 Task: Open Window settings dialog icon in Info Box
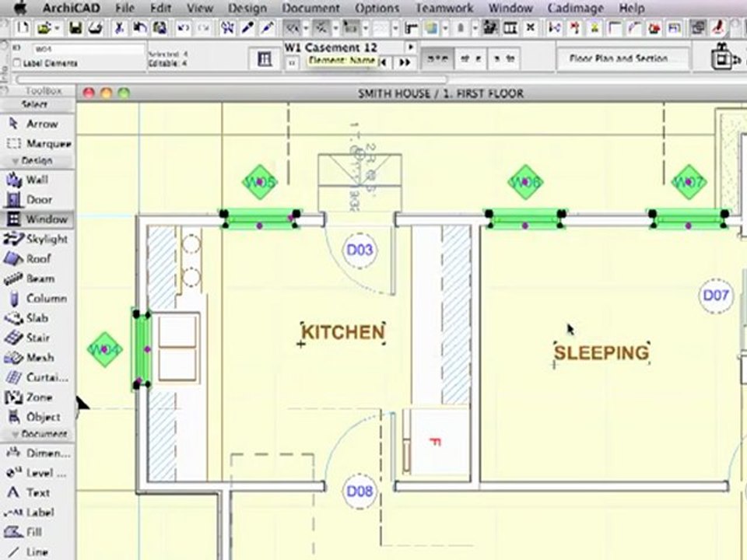tap(265, 59)
